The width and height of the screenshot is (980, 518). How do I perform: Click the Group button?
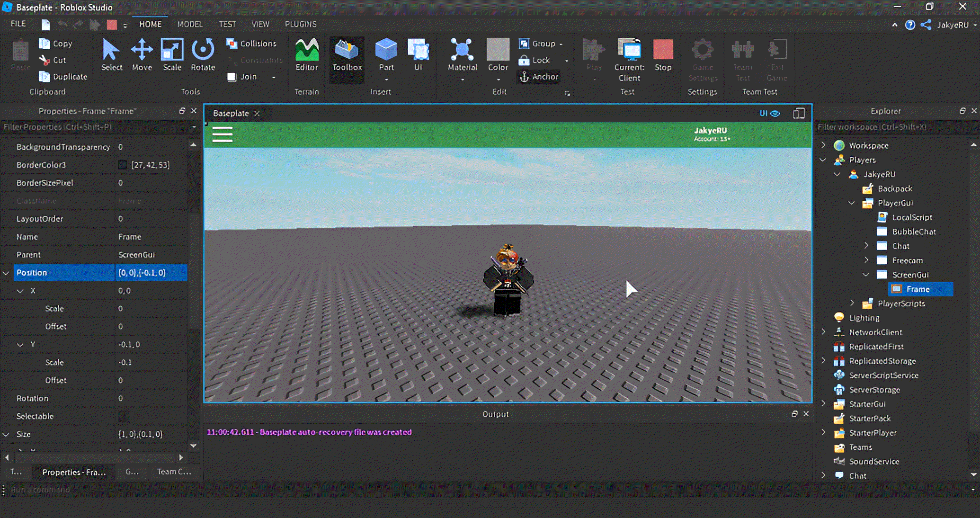(537, 44)
